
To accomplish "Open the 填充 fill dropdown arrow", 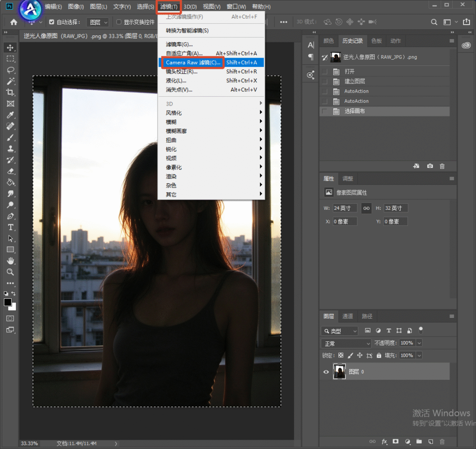I will (x=419, y=355).
